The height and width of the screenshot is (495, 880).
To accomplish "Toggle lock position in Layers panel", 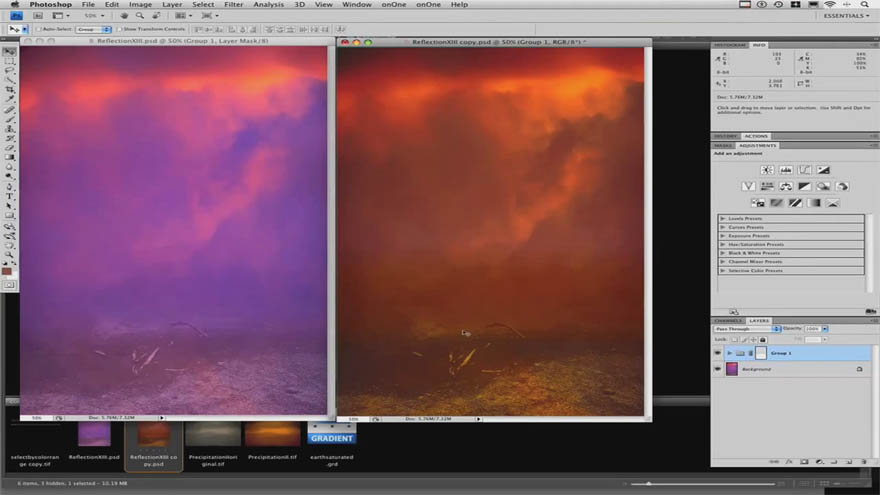I will 753,340.
